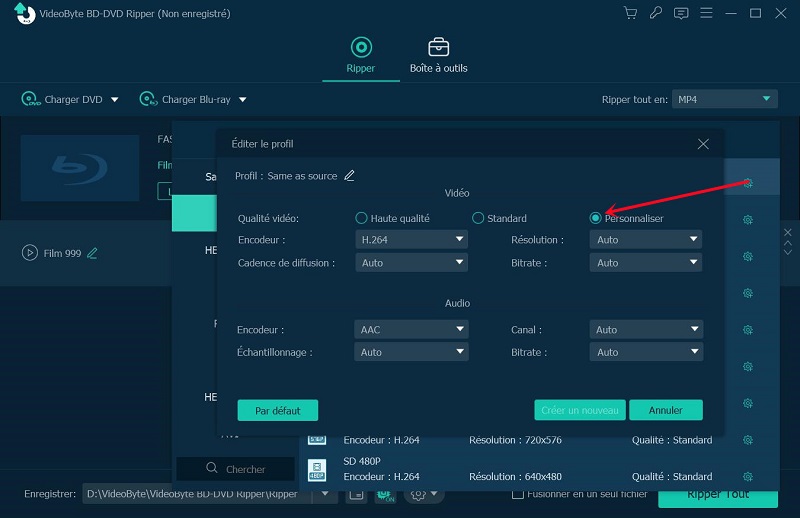Move Film 999 item up arrow
The image size is (800, 518).
788,243
